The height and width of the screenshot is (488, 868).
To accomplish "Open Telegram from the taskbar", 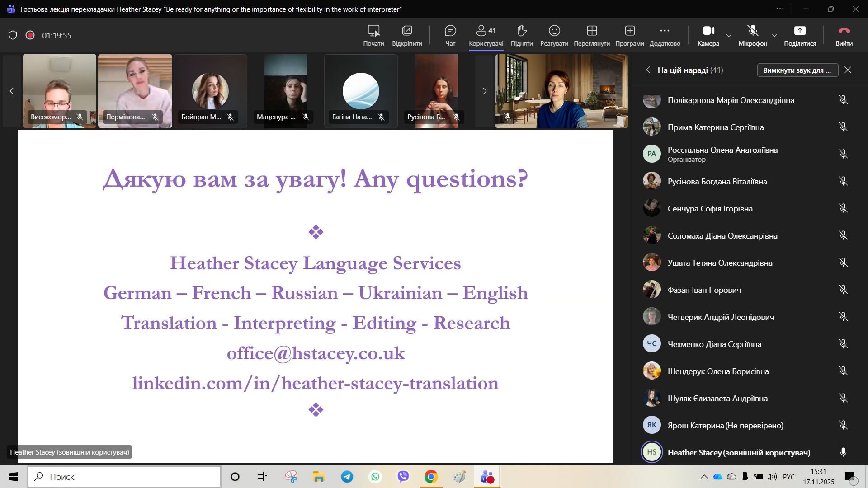I will 347,477.
